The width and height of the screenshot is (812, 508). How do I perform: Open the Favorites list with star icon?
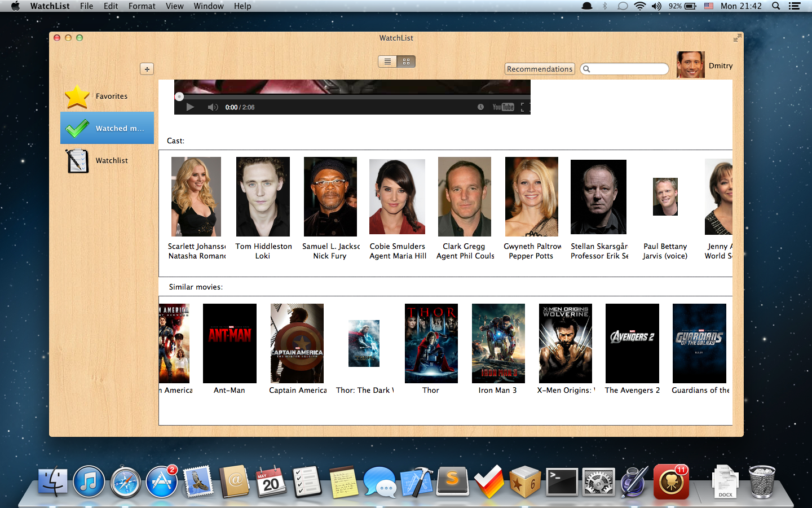pos(107,97)
